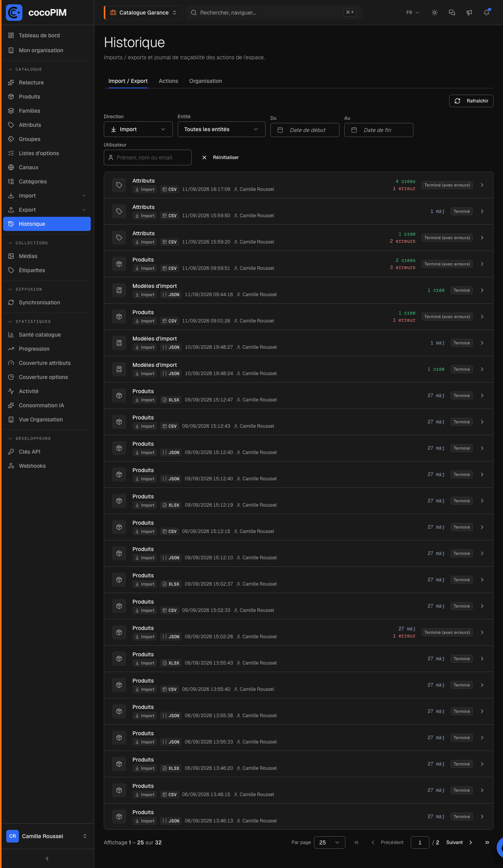Open Webhooks in the sidebar
Viewport: 503px width, 868px height.
[x=47, y=466]
